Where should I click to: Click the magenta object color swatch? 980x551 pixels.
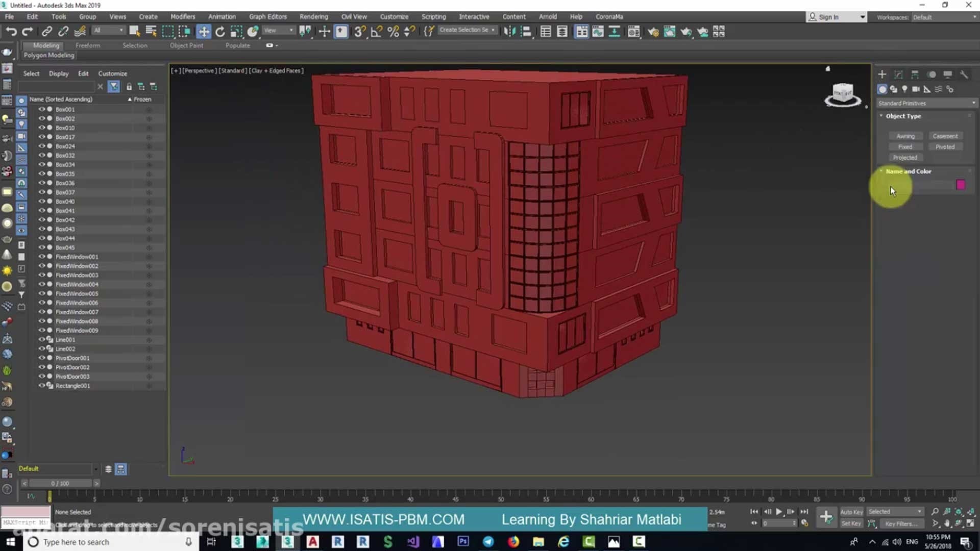pyautogui.click(x=961, y=185)
